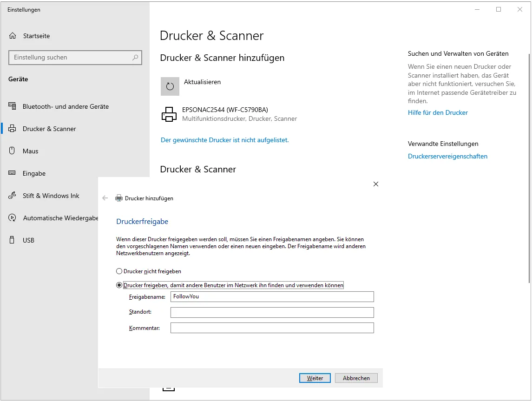Select the EPSONAC2544 printer icon
Viewport: 532px width, 401px height.
[x=169, y=114]
